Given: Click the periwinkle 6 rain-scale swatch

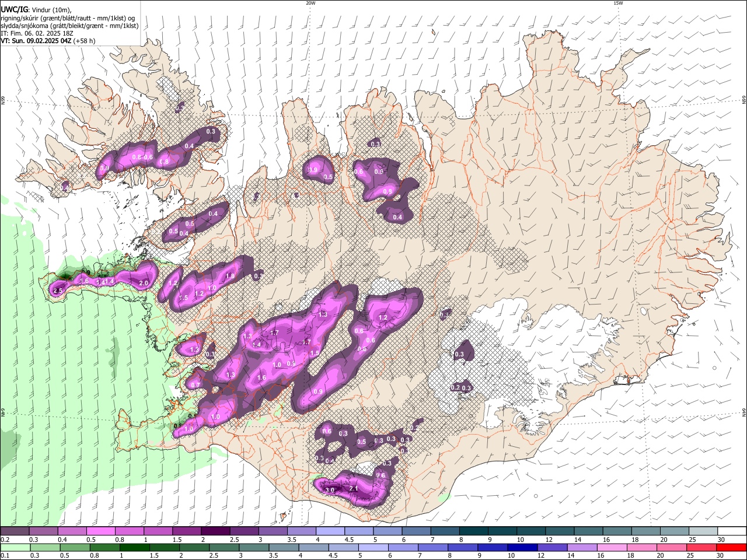Looking at the screenshot, I should (x=403, y=547).
